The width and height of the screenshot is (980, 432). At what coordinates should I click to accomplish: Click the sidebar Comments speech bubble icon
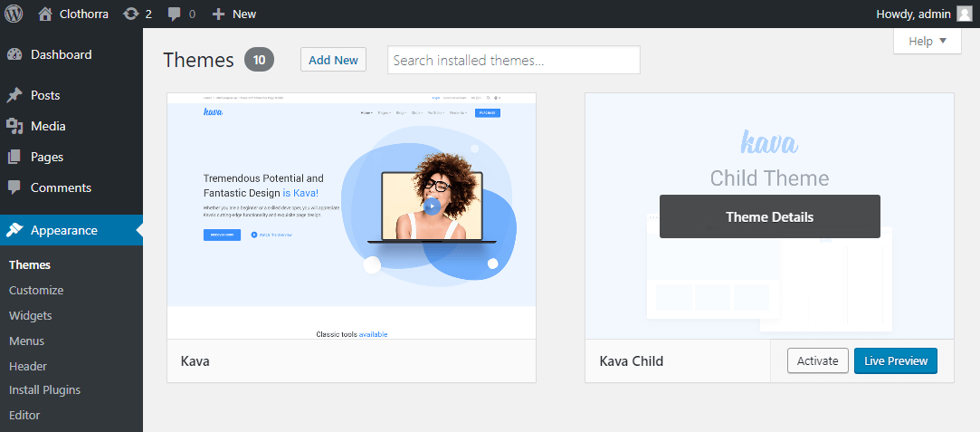[x=14, y=187]
